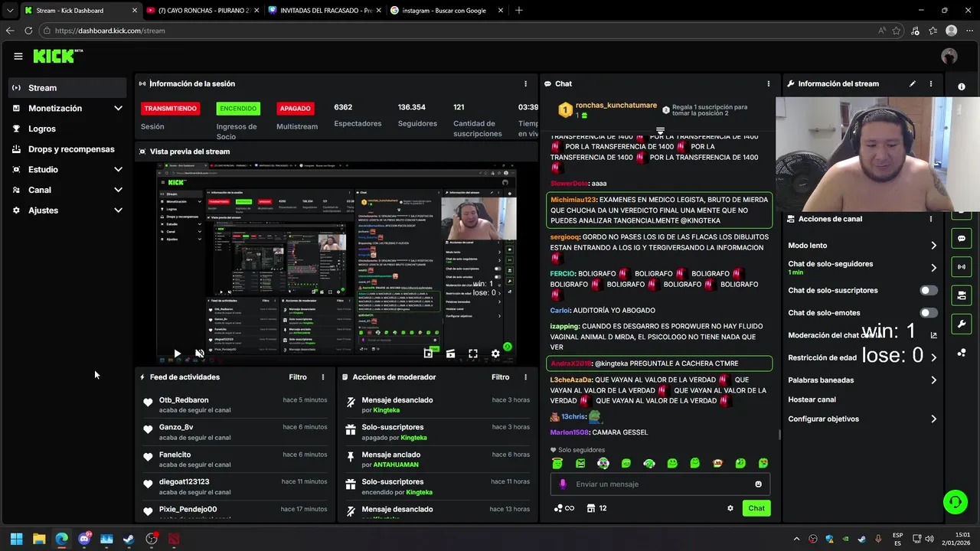980x551 pixels.
Task: Toggle Chat de solo-suscriptores switch
Action: 929,291
